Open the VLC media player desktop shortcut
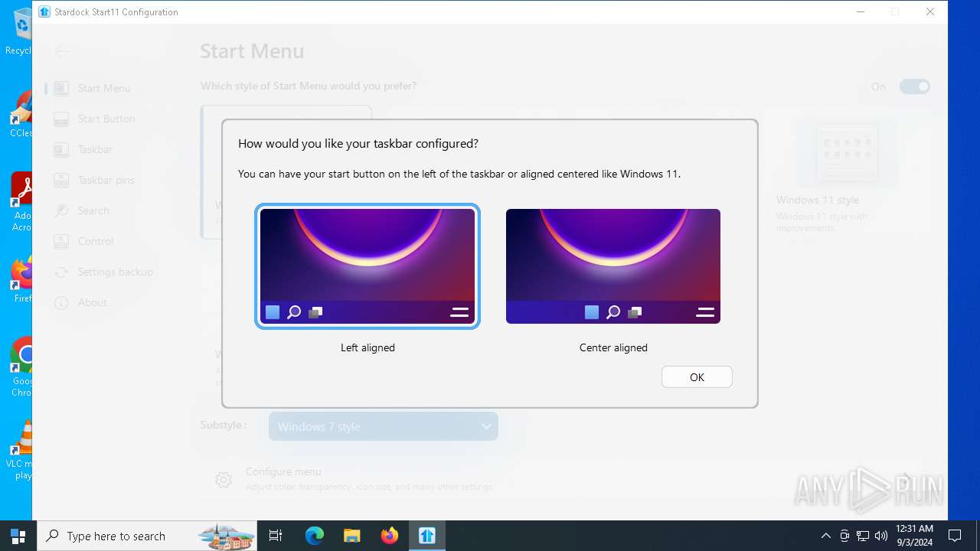The image size is (980, 551). click(20, 450)
